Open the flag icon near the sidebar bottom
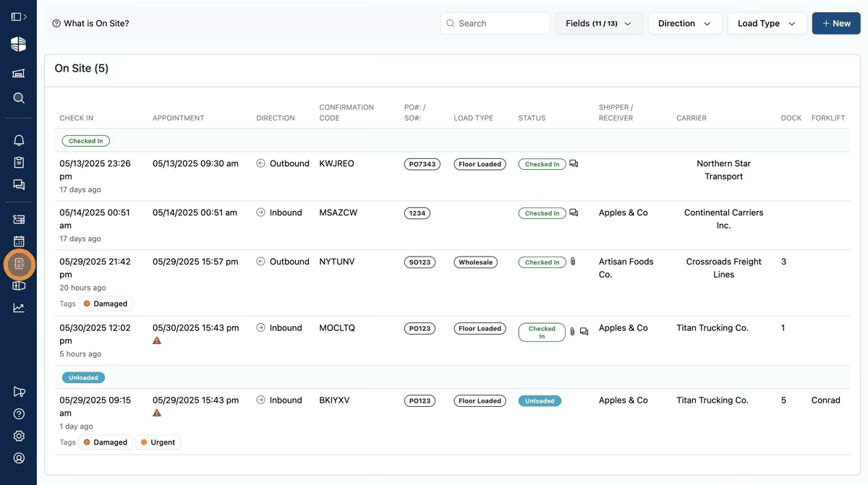868x485 pixels. pyautogui.click(x=19, y=392)
